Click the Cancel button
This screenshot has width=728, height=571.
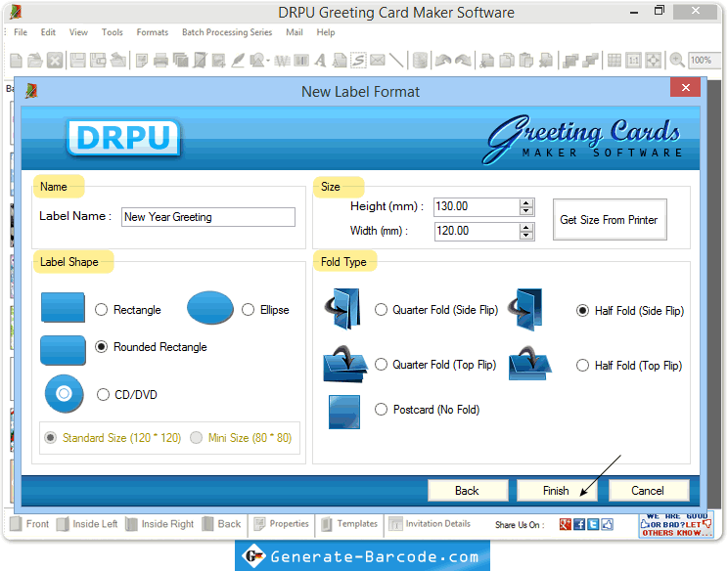(648, 490)
